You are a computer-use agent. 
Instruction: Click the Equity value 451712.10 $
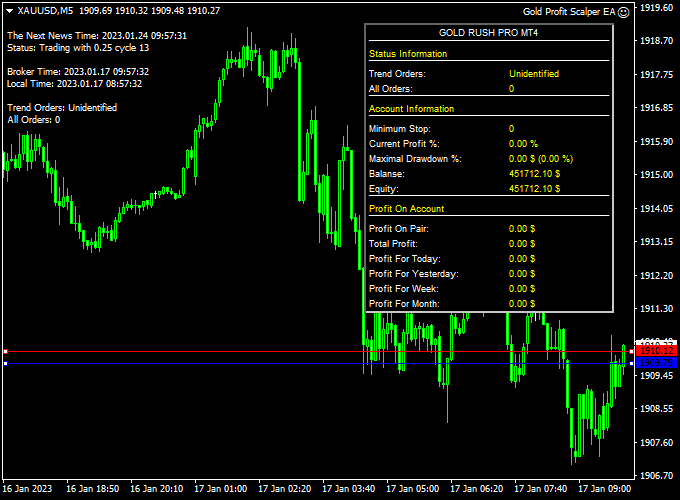(x=534, y=189)
